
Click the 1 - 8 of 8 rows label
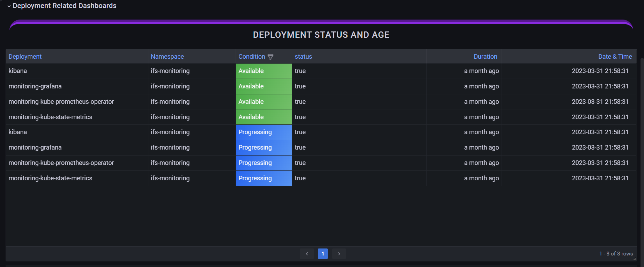(616, 254)
